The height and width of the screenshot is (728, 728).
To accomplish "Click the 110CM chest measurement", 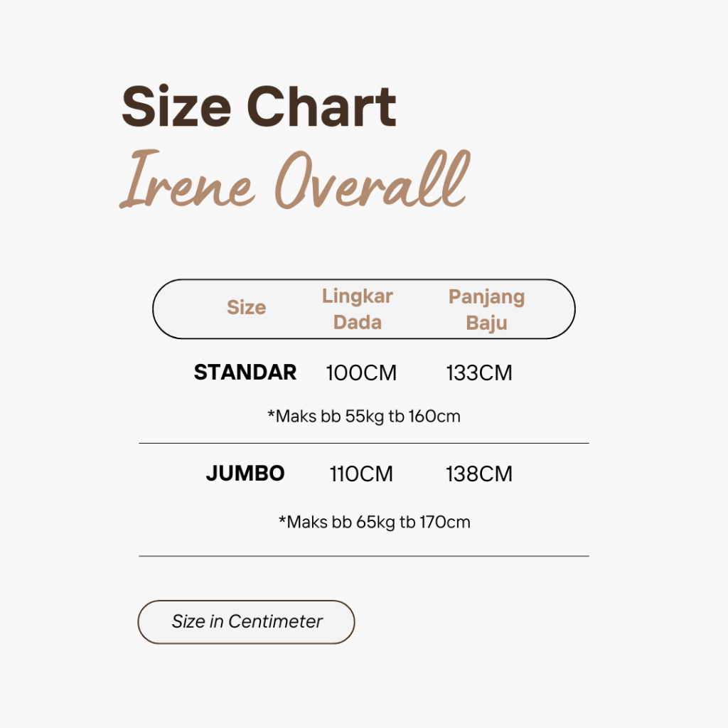I will point(361,474).
